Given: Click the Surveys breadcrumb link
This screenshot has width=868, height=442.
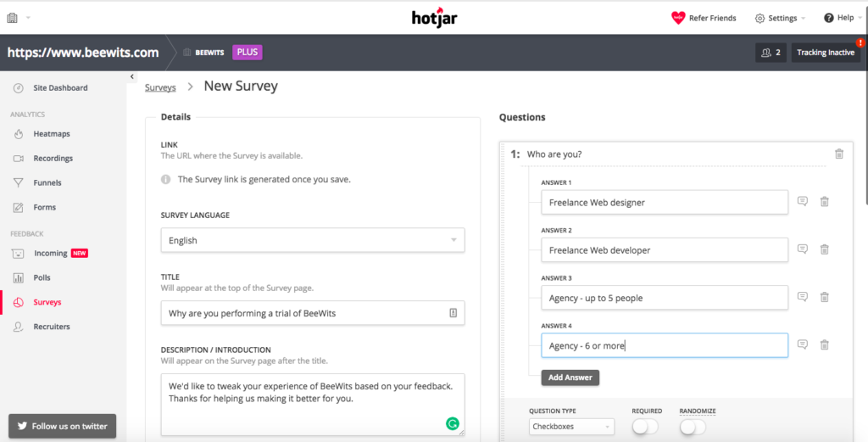Looking at the screenshot, I should [160, 87].
